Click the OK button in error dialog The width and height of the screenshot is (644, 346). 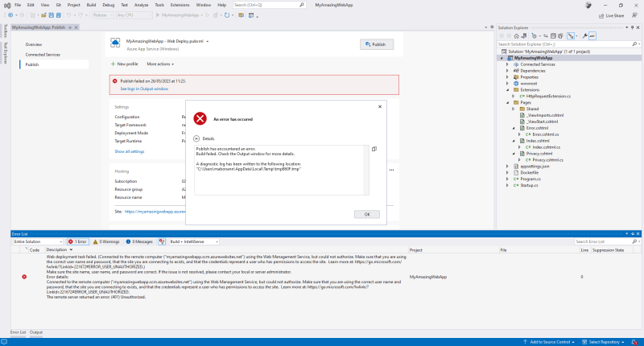(367, 214)
